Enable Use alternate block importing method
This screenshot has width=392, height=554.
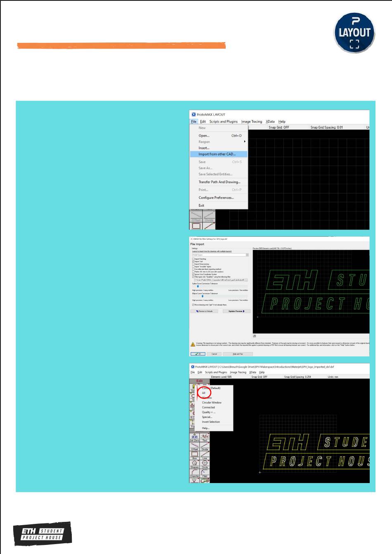click(193, 269)
